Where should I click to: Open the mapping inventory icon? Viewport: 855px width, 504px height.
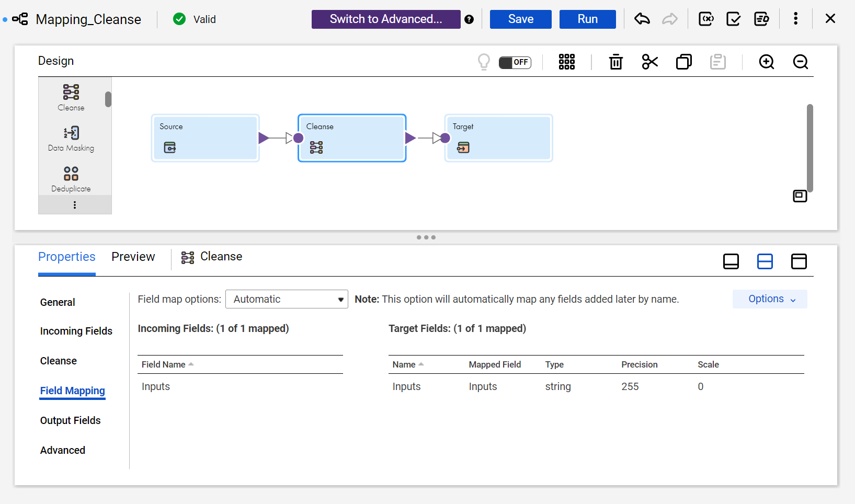[761, 19]
